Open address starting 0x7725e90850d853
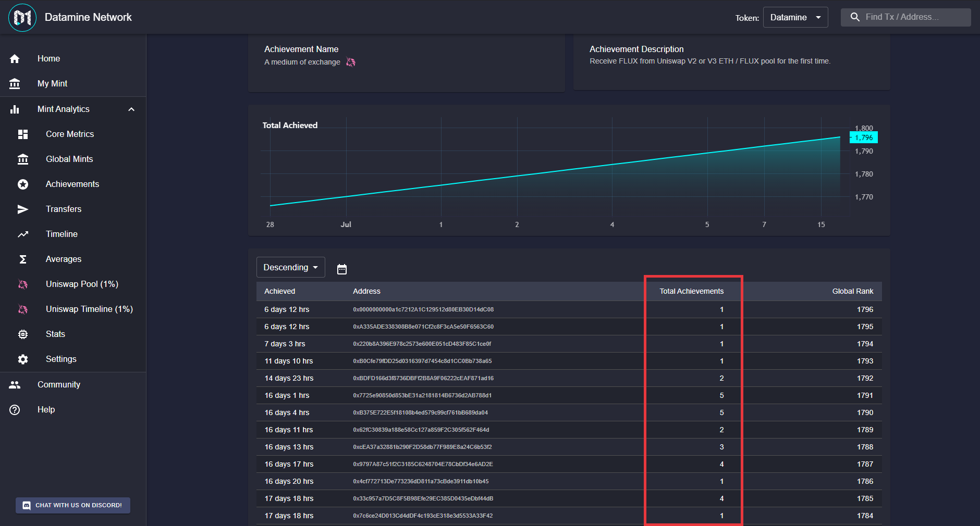980x526 pixels. [x=422, y=396]
